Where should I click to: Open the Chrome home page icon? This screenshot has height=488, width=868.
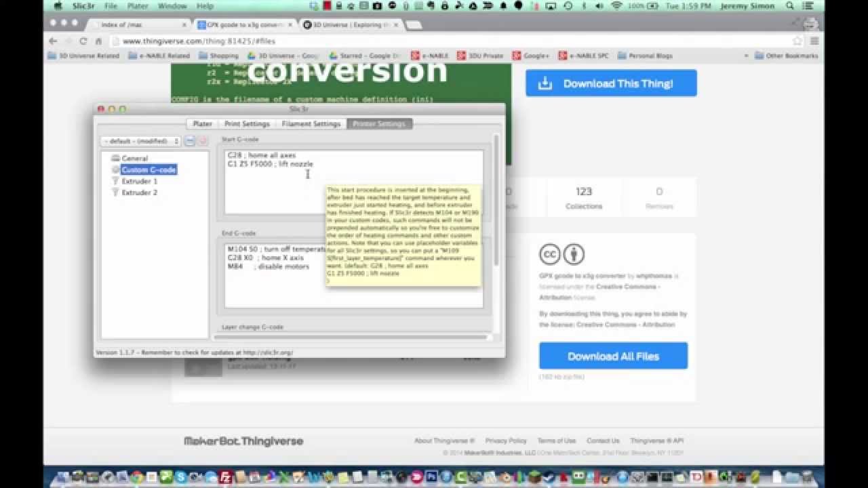(x=98, y=41)
